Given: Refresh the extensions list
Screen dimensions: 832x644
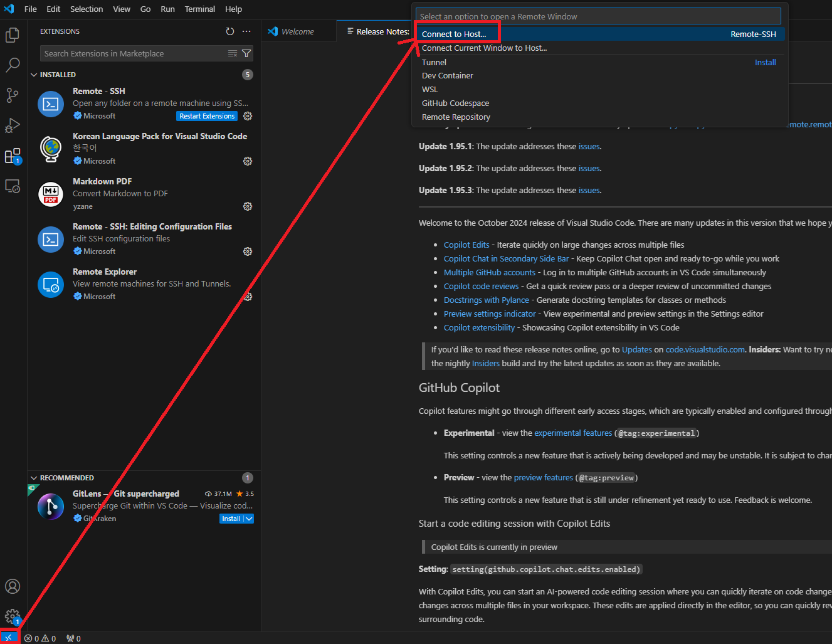Looking at the screenshot, I should [230, 31].
